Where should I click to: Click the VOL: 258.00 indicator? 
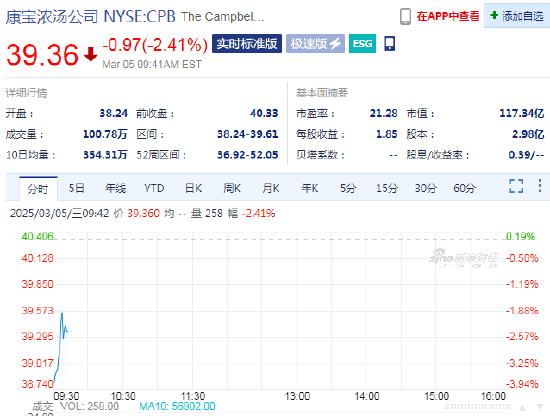(89, 406)
